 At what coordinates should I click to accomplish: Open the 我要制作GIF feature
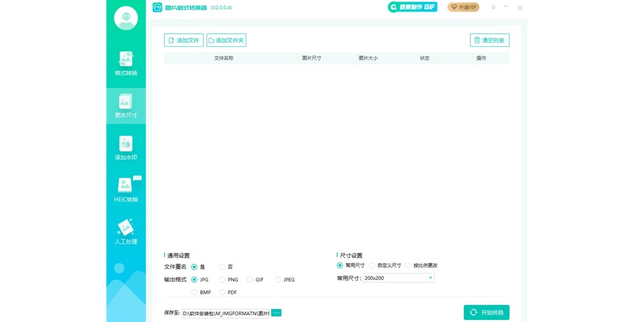[412, 7]
